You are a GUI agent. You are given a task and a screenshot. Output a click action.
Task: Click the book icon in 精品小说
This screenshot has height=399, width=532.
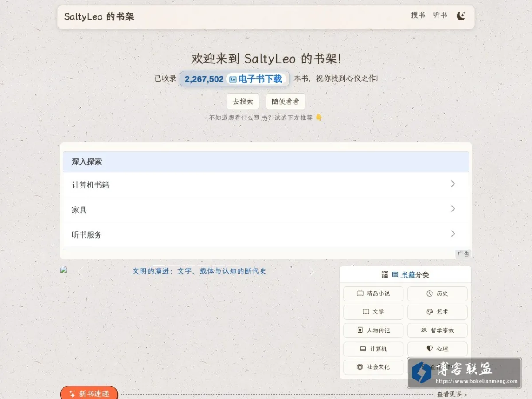pos(360,293)
